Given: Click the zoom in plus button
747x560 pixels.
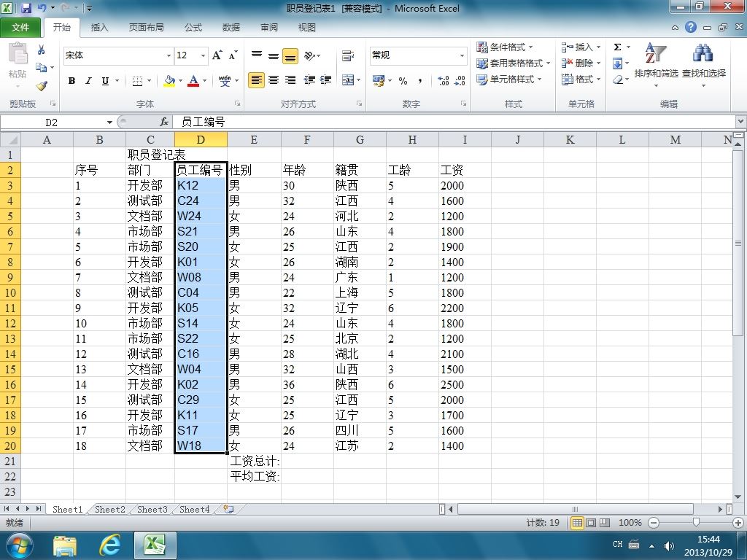Looking at the screenshot, I should (738, 523).
